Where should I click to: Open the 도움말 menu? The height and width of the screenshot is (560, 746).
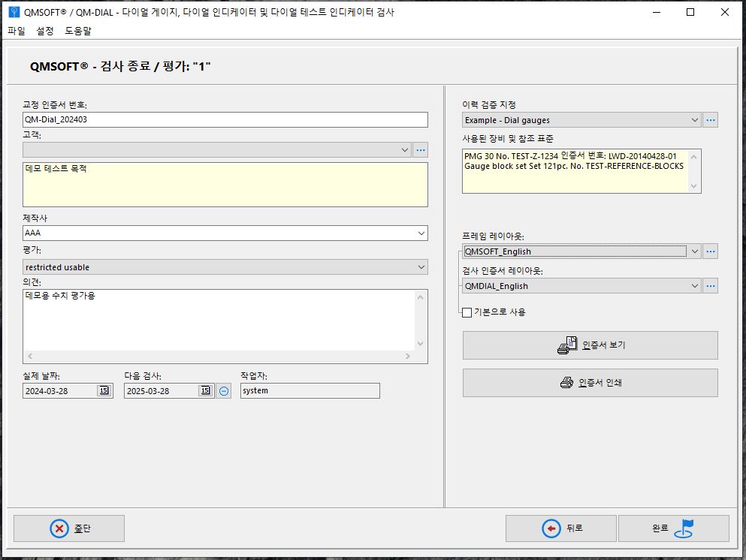click(78, 31)
